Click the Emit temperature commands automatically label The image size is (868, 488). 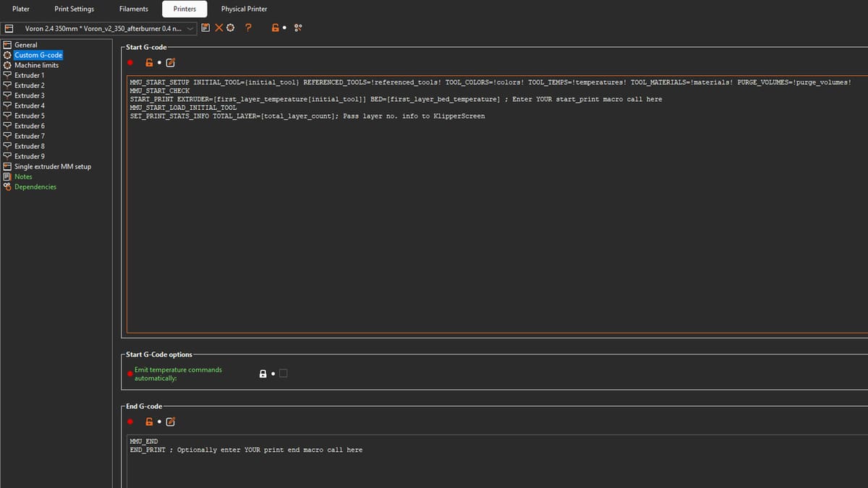tap(178, 374)
